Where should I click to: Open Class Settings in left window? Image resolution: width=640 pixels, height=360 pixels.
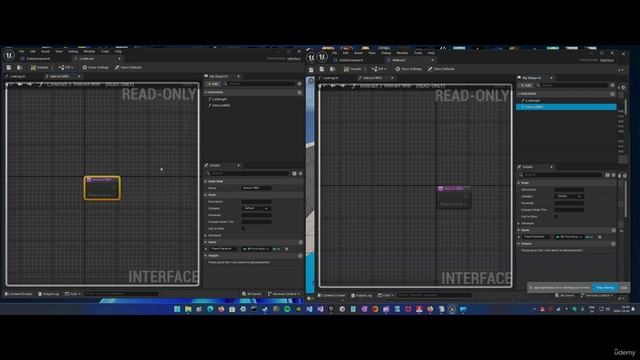(96, 67)
